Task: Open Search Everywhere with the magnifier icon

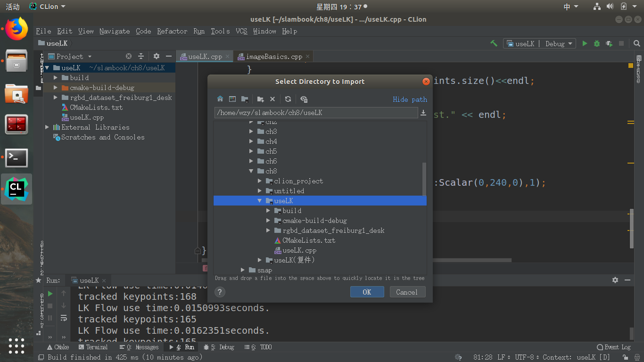Action: (636, 43)
